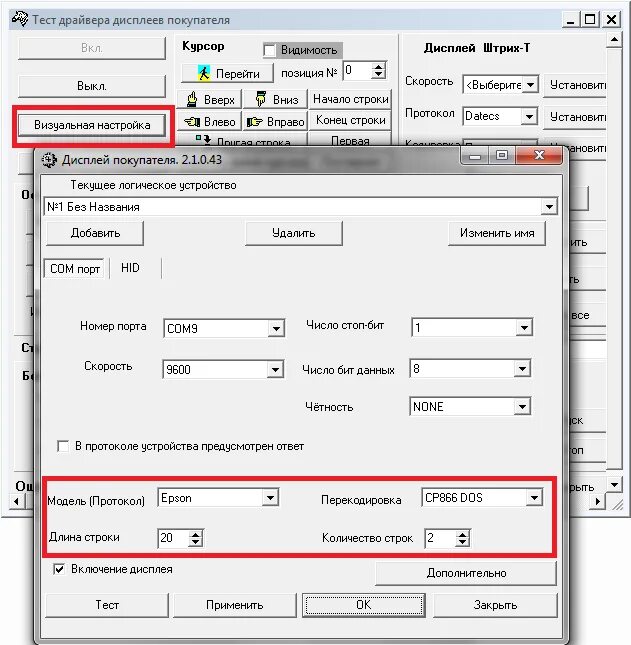The image size is (631, 645).
Task: Open the Чётность NONE dropdown
Action: (522, 407)
